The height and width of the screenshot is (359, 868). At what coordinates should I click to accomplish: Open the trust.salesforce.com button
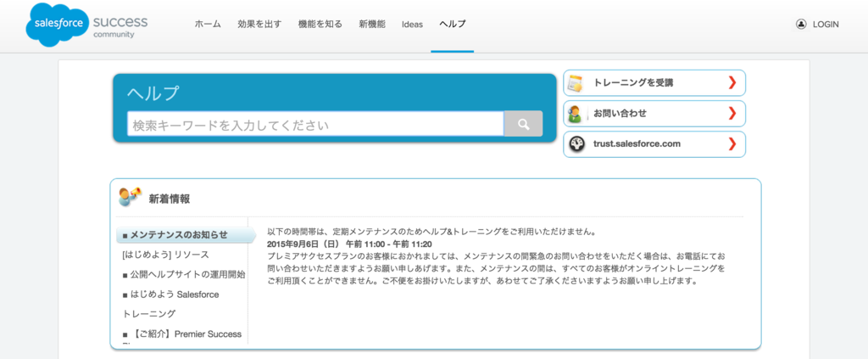click(654, 144)
